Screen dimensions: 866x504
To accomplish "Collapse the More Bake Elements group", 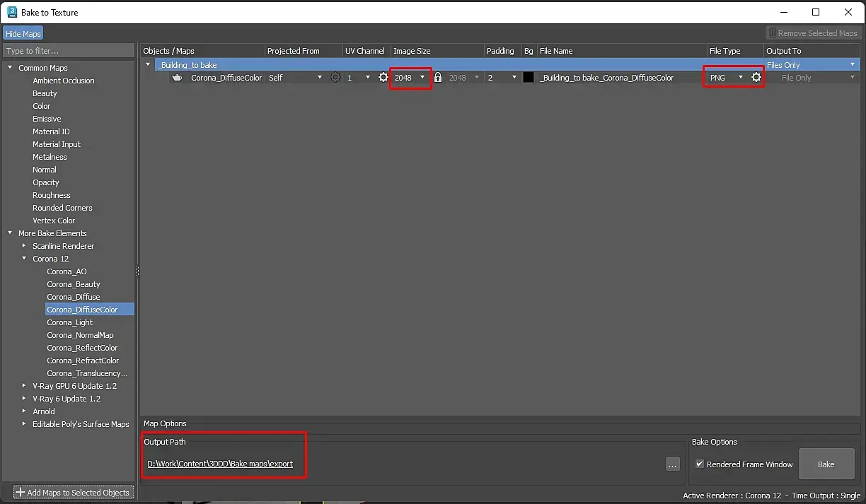I will (11, 233).
